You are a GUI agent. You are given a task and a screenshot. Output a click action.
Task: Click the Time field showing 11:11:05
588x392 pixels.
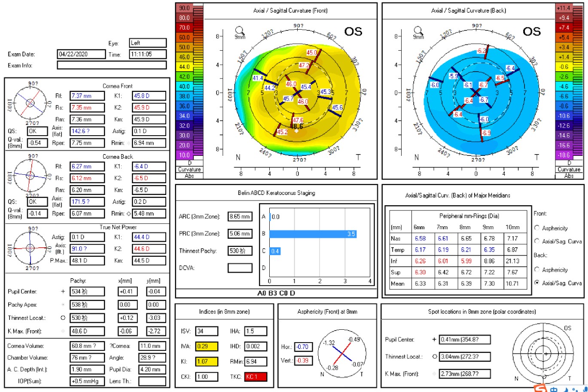(x=148, y=54)
